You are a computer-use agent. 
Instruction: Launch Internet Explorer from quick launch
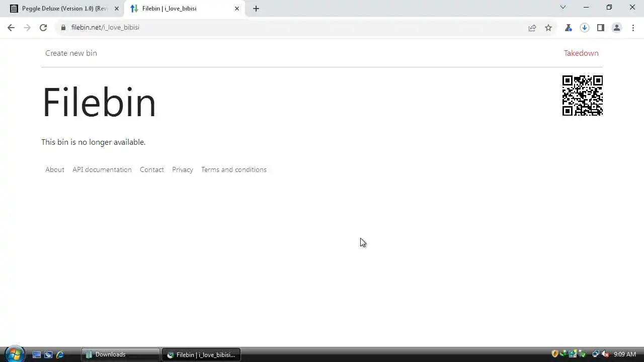(60, 354)
